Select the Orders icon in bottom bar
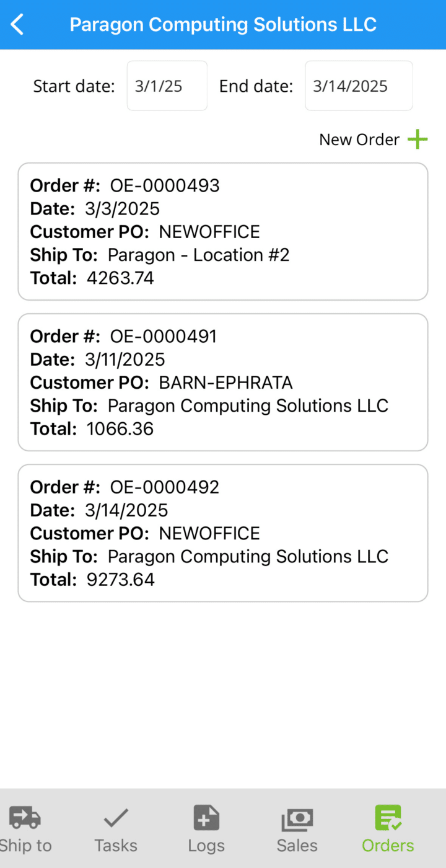 pos(388,818)
